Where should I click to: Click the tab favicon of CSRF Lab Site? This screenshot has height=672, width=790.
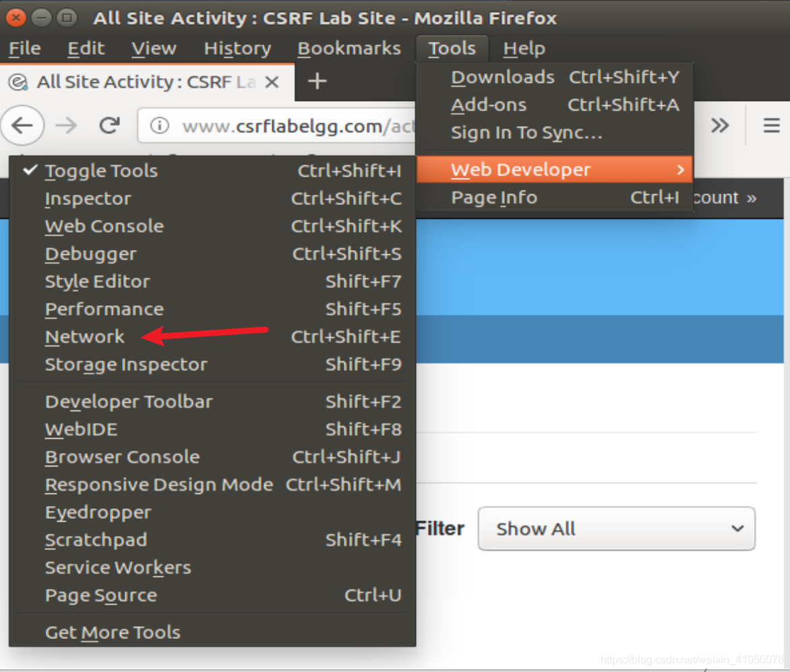[x=19, y=82]
